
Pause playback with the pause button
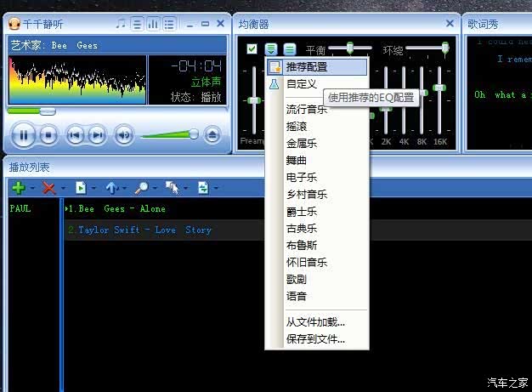(x=23, y=134)
